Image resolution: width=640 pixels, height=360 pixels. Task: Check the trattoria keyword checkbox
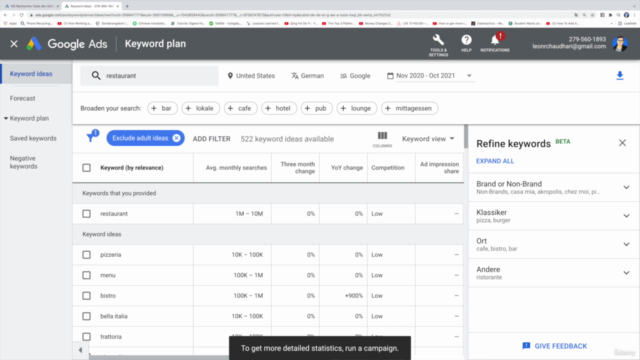(x=87, y=337)
